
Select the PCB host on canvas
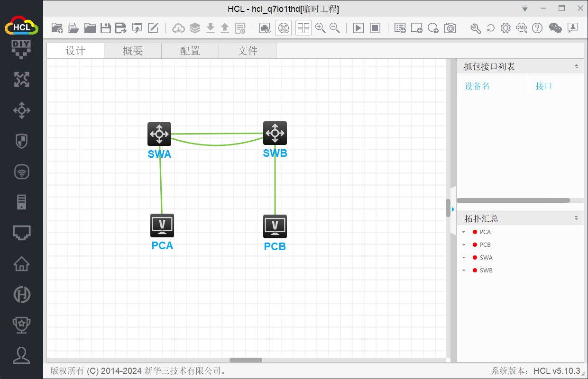pos(275,226)
